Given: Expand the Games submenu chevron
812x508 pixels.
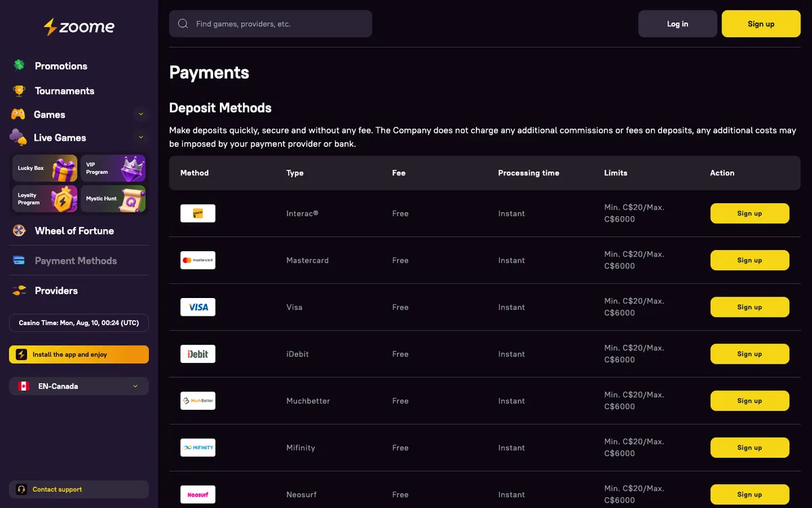Looking at the screenshot, I should click(141, 114).
